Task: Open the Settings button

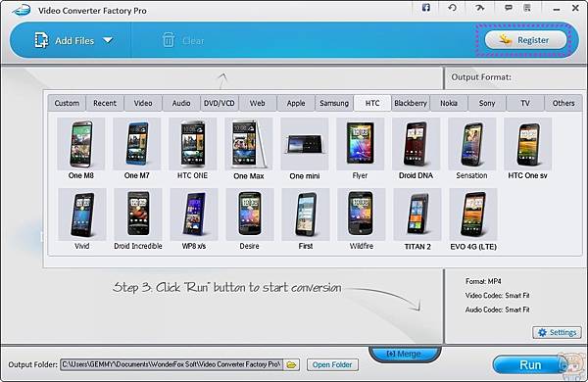Action: pyautogui.click(x=557, y=332)
